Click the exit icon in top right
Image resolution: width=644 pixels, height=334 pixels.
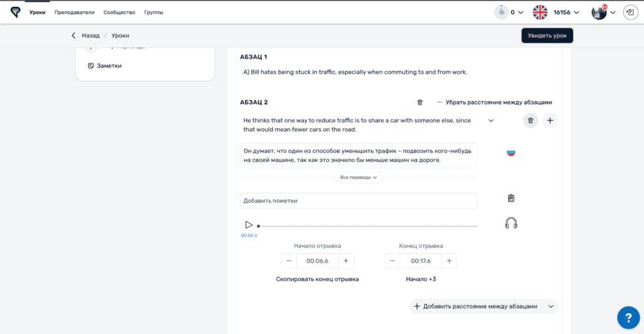coord(630,12)
